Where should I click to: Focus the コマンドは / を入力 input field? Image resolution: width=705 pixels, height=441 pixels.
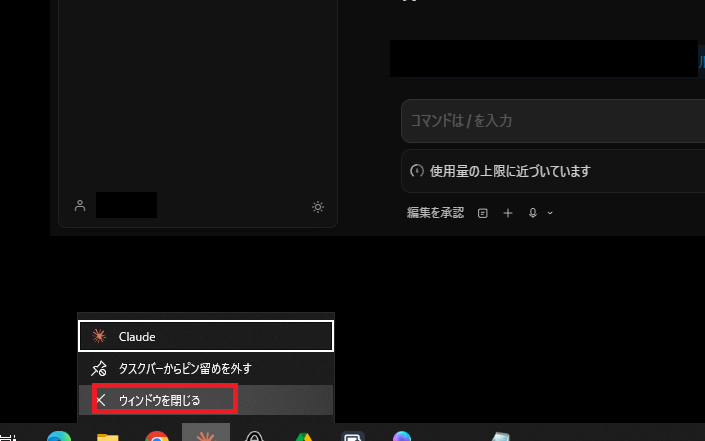tap(553, 121)
